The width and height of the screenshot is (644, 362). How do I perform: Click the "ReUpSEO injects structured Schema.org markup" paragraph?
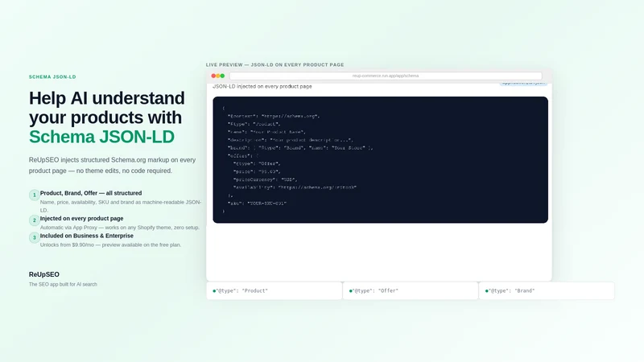click(112, 165)
